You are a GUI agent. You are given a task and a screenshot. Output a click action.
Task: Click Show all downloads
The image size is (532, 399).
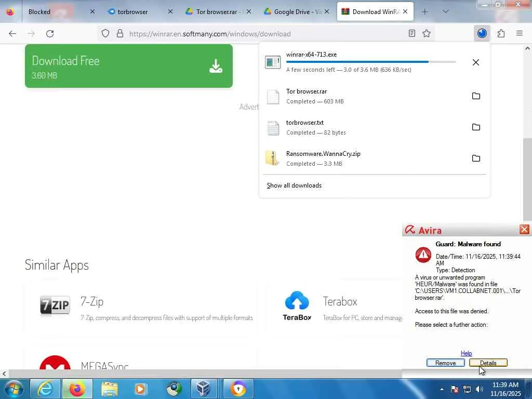click(294, 185)
